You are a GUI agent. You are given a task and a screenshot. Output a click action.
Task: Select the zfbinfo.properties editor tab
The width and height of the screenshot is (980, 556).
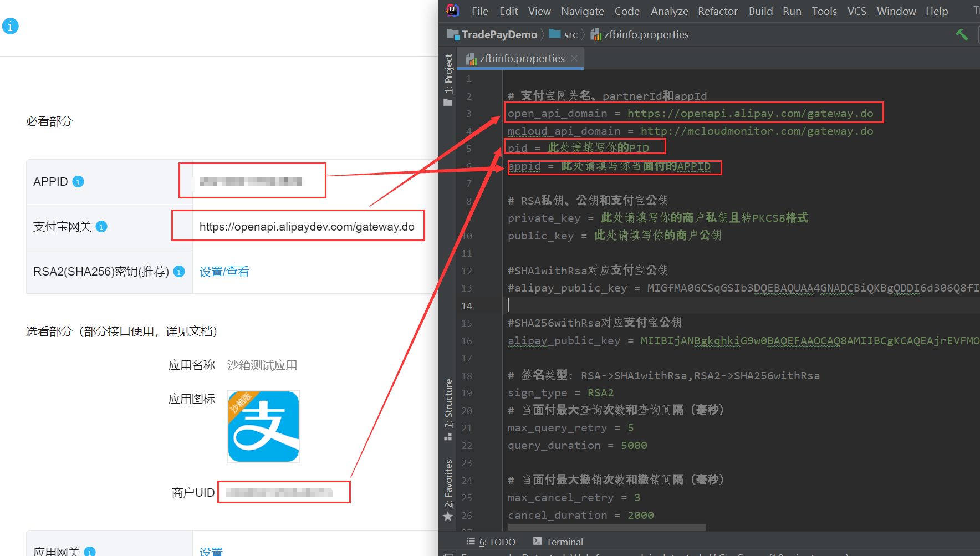pyautogui.click(x=522, y=58)
